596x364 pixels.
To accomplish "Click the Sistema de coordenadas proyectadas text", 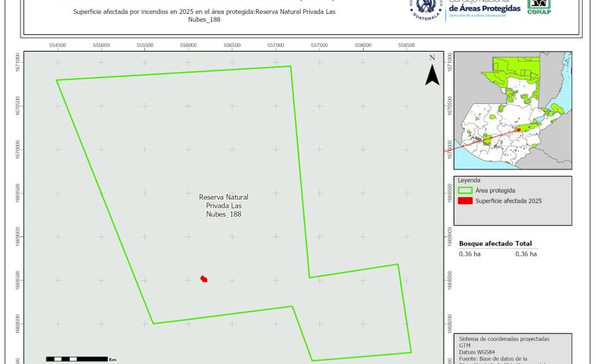I will (503, 339).
